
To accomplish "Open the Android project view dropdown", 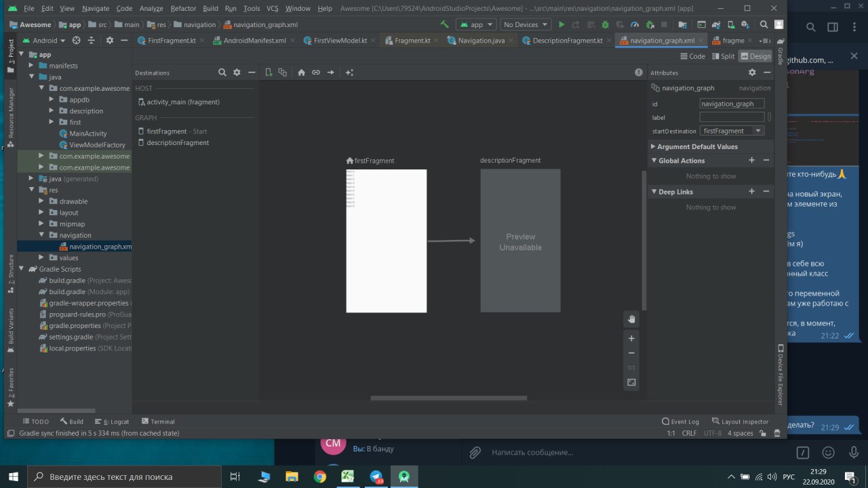I will 44,41.
